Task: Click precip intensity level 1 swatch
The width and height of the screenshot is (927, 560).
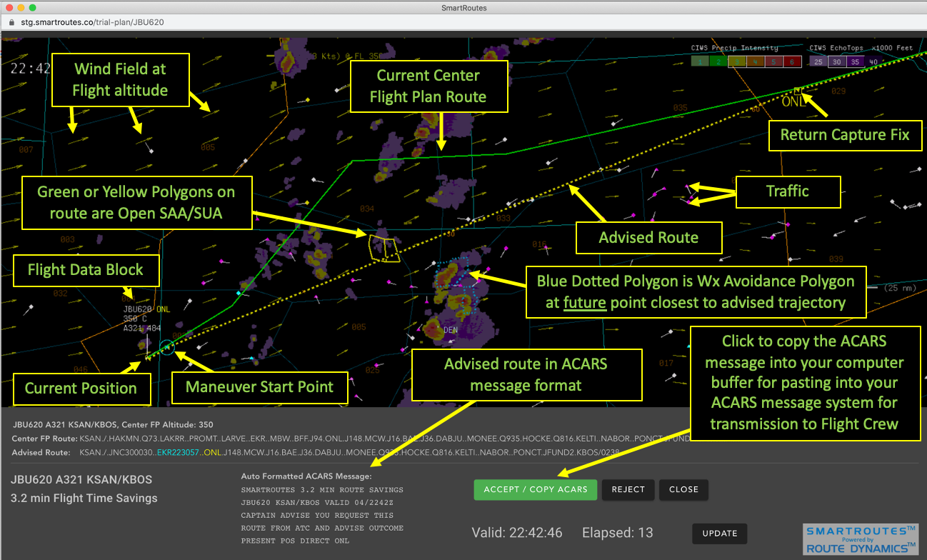Action: (699, 62)
